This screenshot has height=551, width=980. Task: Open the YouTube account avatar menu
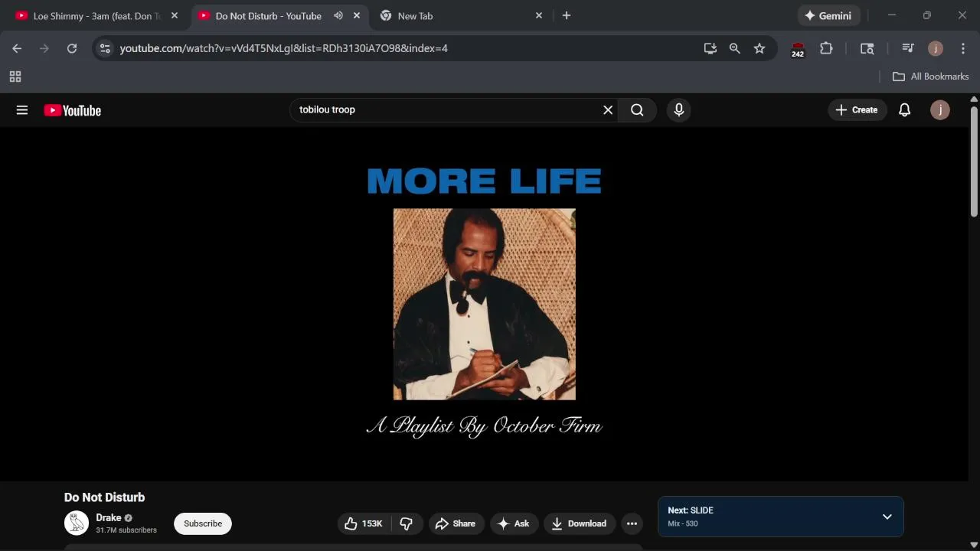tap(940, 110)
